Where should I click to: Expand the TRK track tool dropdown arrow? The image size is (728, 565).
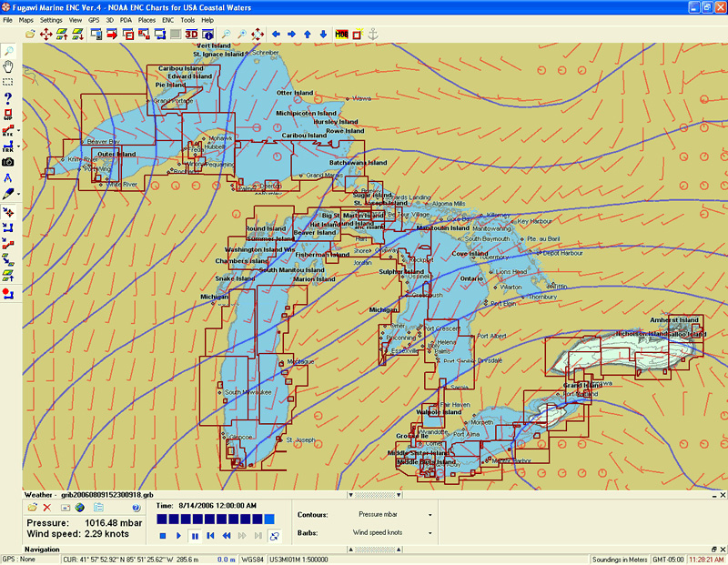click(x=18, y=146)
